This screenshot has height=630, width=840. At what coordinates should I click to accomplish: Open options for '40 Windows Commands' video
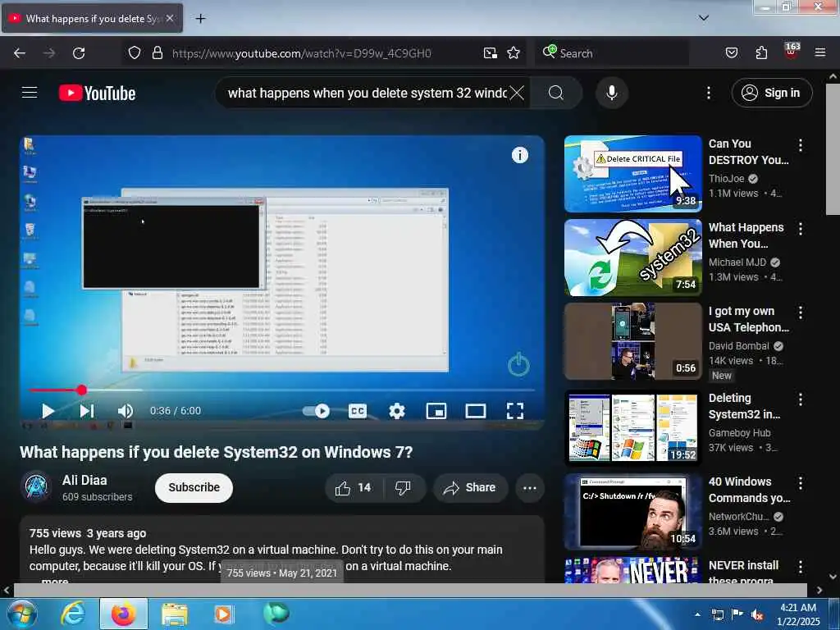(x=801, y=482)
